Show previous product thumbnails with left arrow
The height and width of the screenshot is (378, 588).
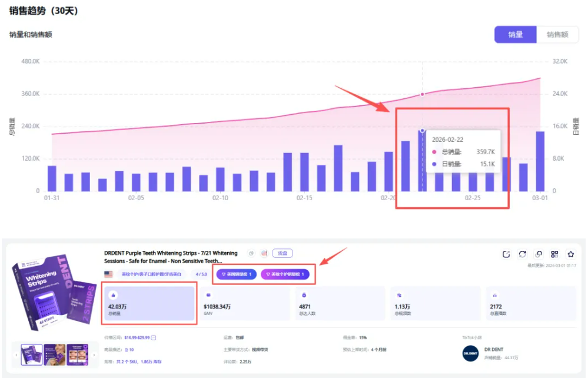coord(16,355)
